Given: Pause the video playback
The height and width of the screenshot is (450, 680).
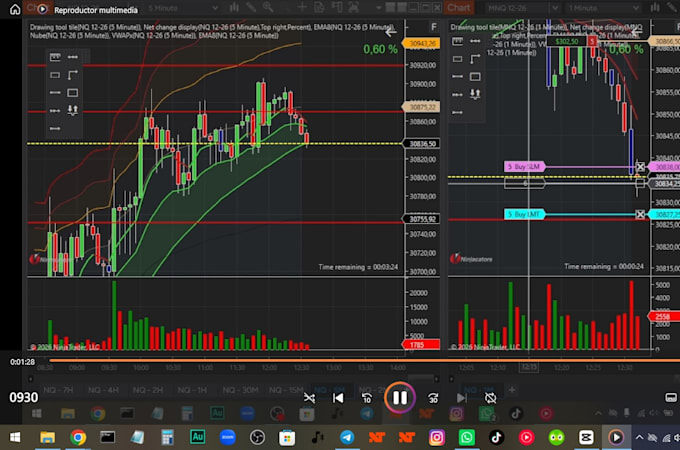Looking at the screenshot, I should [399, 398].
